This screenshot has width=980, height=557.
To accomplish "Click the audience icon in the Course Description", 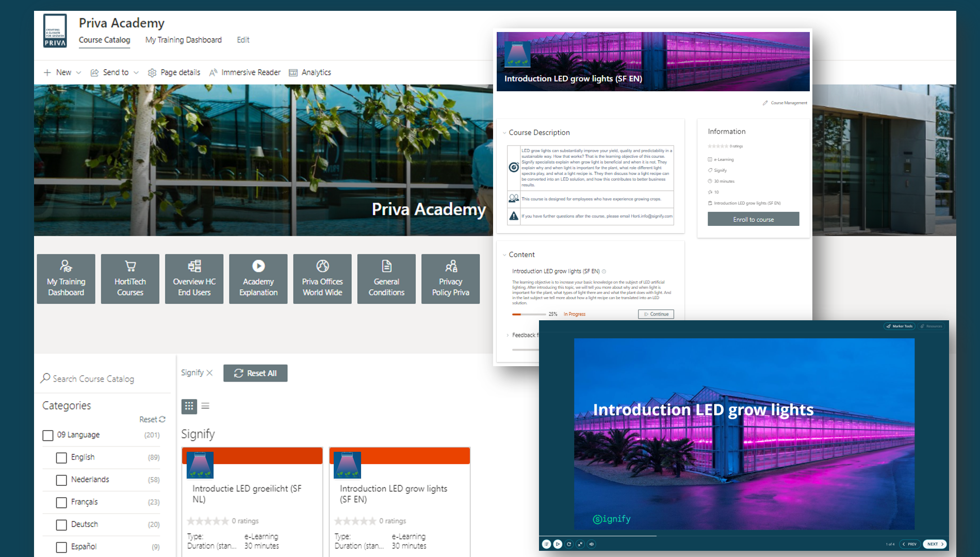I will click(x=514, y=198).
